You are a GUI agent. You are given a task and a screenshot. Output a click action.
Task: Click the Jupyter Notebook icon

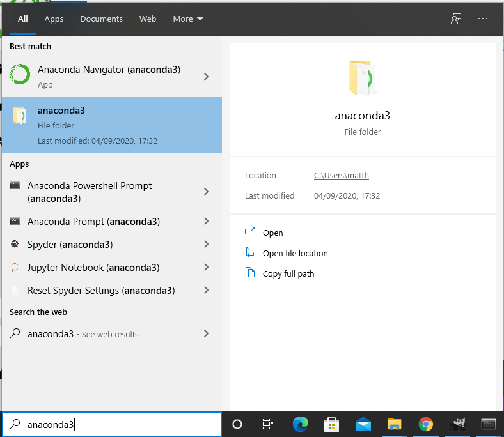[x=15, y=267]
